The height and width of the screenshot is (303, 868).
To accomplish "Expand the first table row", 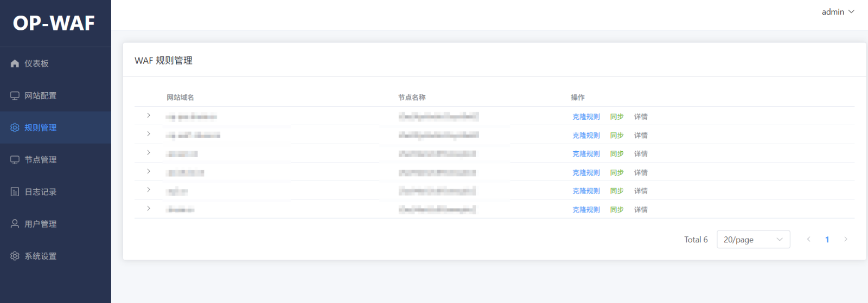I will 149,115.
